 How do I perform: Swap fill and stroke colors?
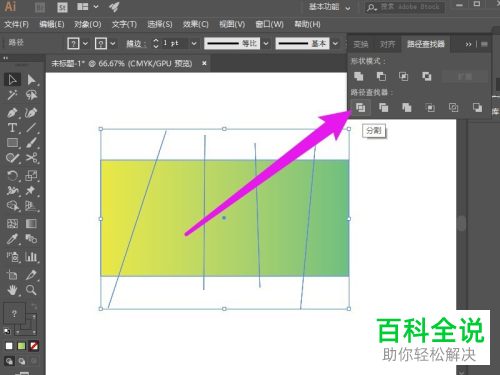click(34, 306)
